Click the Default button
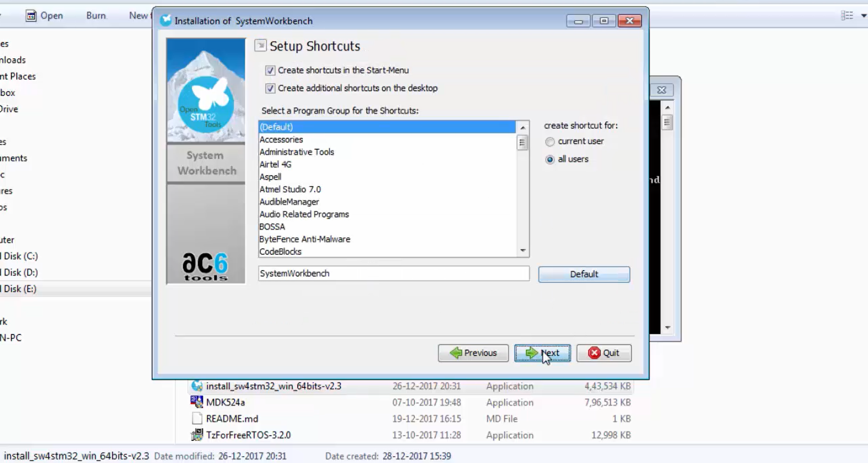The width and height of the screenshot is (868, 463). [584, 274]
